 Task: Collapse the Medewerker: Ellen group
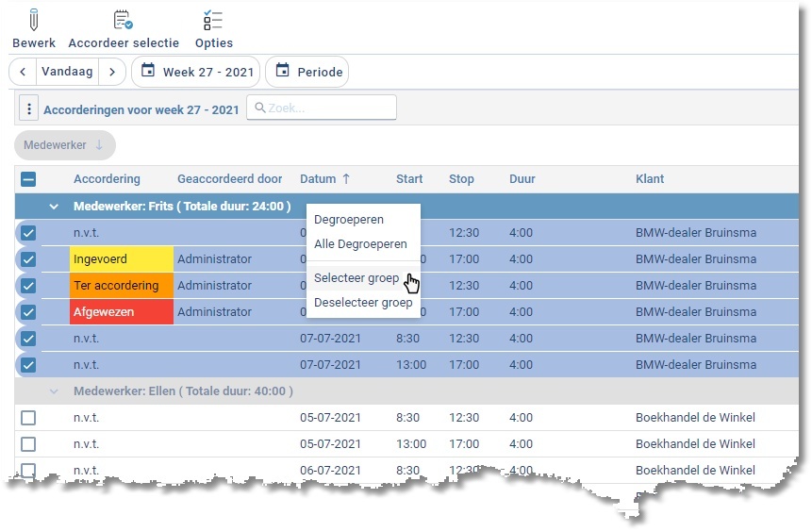tap(54, 391)
